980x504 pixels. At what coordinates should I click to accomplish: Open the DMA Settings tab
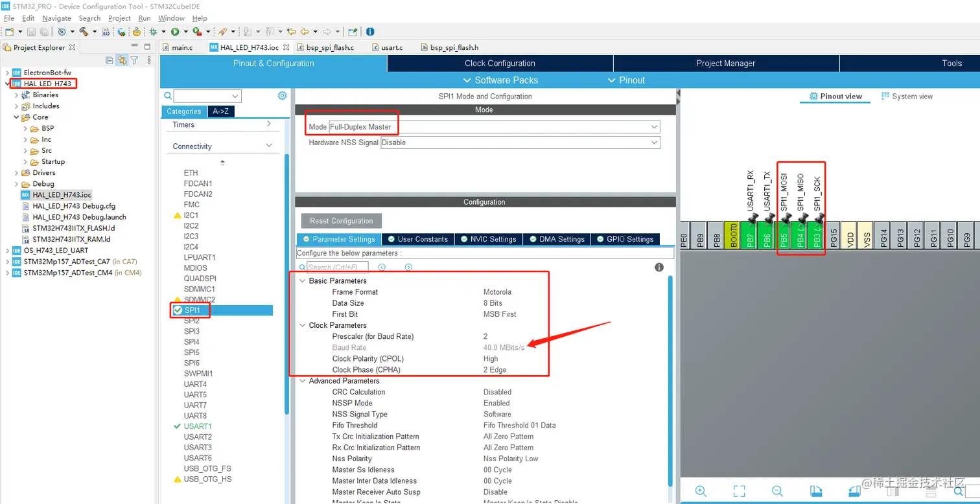tap(556, 239)
